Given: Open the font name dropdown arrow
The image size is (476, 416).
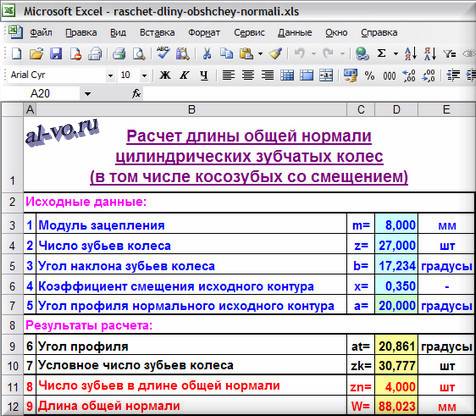Looking at the screenshot, I should pos(110,76).
